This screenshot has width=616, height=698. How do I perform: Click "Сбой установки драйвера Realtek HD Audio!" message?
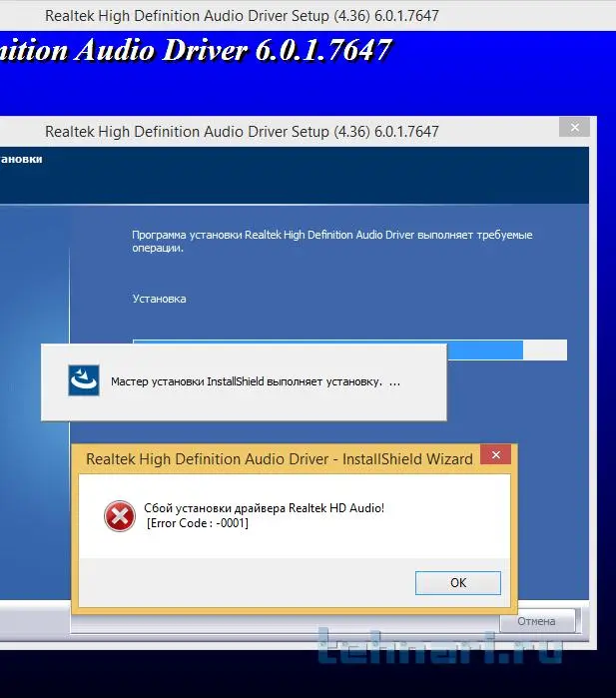click(264, 508)
